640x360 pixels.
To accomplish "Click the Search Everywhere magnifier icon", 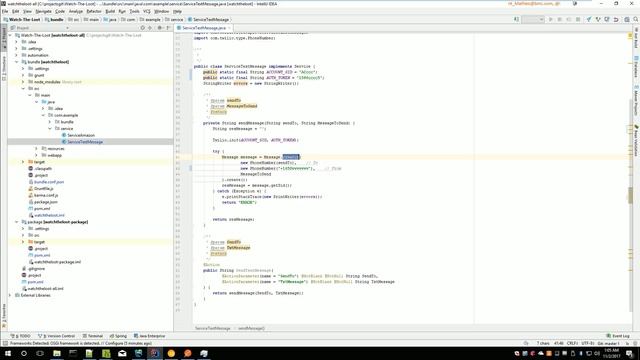I will 636,19.
